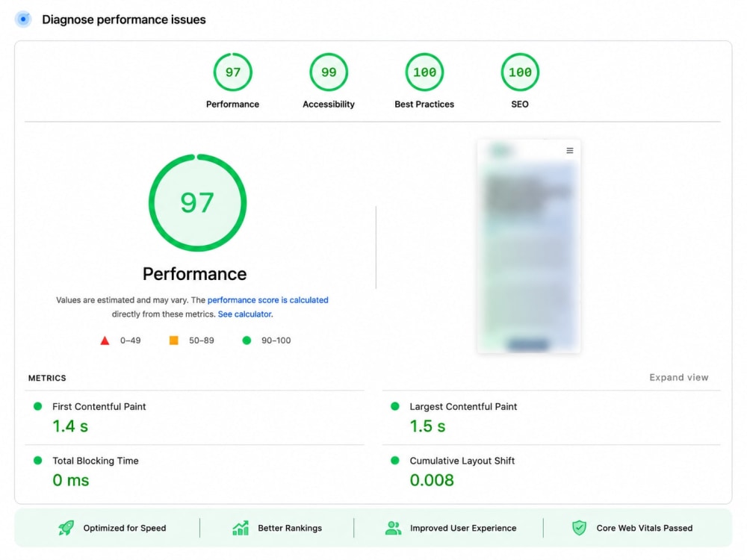The width and height of the screenshot is (747, 560).
Task: Click the Diagnose performance issues heading
Action: click(x=124, y=19)
